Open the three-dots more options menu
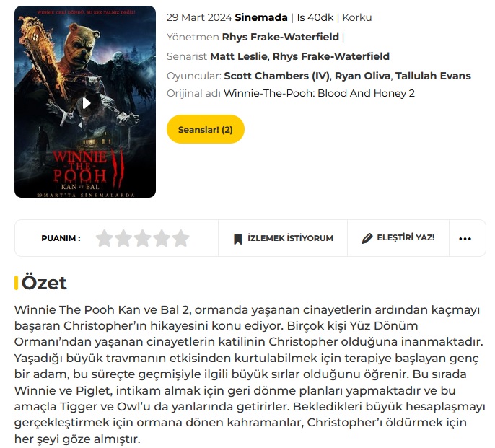Image resolution: width=495 pixels, height=448 pixels. (465, 239)
